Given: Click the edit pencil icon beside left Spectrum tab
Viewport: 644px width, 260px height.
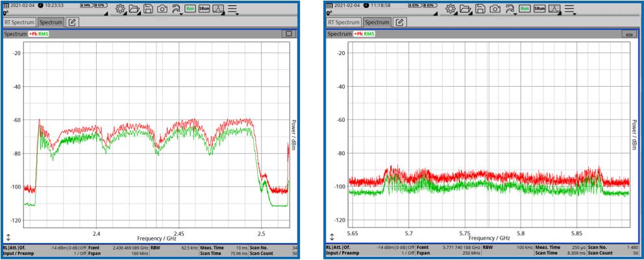Looking at the screenshot, I should (72, 22).
